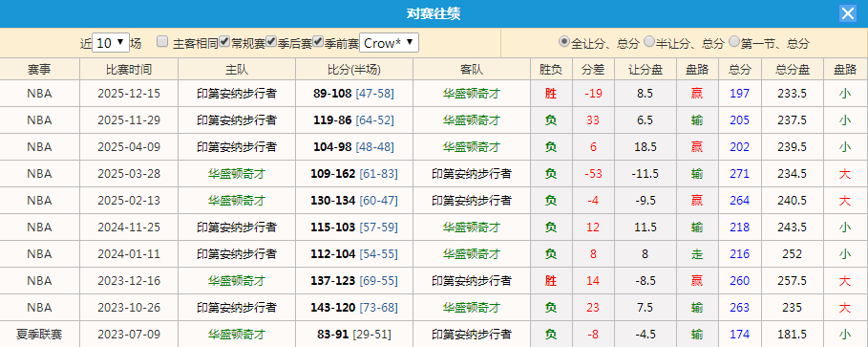Select the 全让分、总分 radio option
This screenshot has height=347, width=868.
tap(564, 41)
